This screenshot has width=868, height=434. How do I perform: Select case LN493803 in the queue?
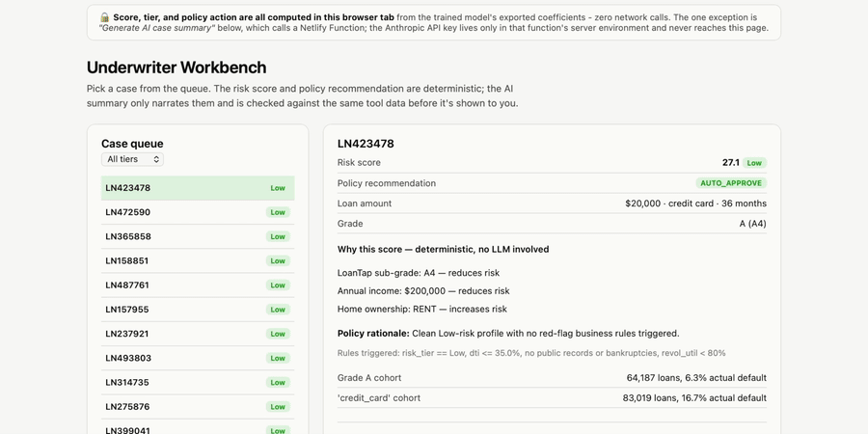[198, 359]
